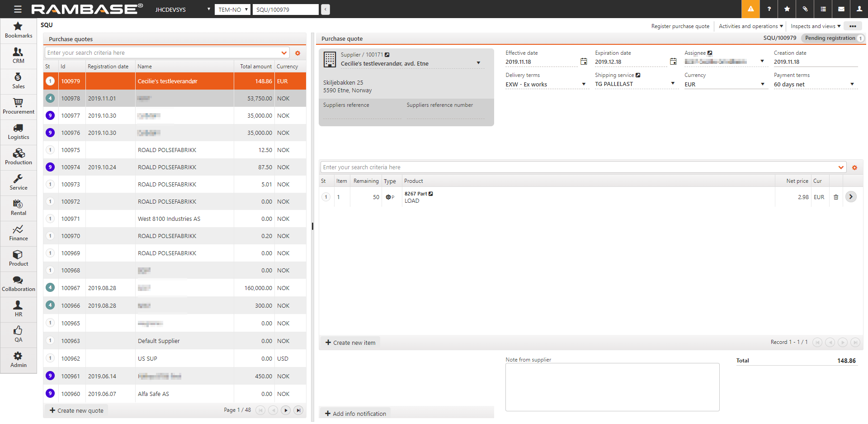Image resolution: width=868 pixels, height=424 pixels.
Task: Expand the Payment terms dropdown
Action: (852, 85)
